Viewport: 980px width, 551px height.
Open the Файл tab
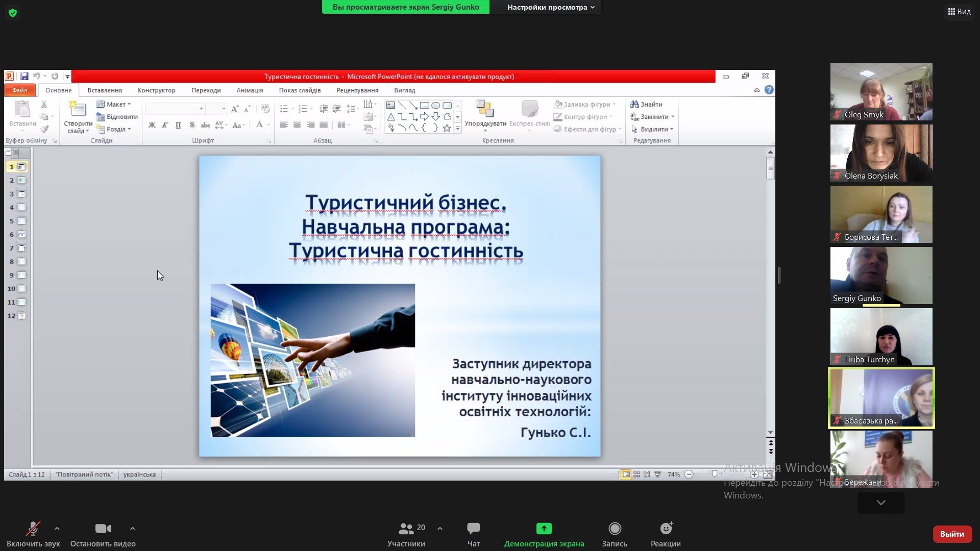pyautogui.click(x=20, y=90)
